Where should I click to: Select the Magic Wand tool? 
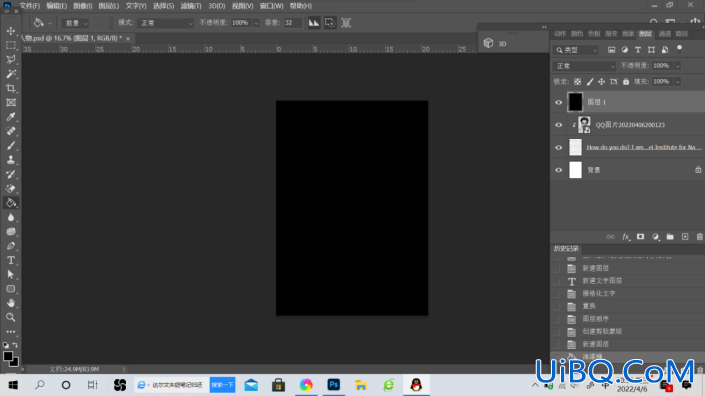coord(11,74)
